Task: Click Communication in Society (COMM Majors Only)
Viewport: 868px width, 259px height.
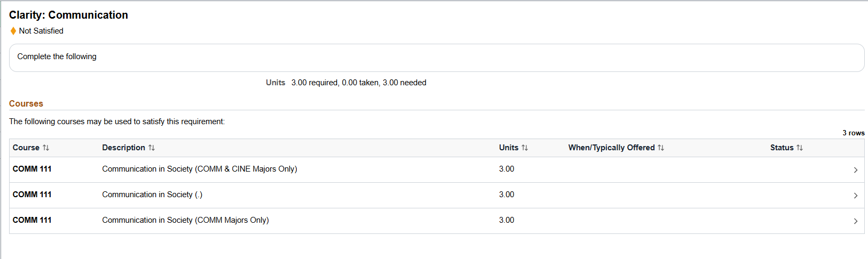Action: pos(185,220)
